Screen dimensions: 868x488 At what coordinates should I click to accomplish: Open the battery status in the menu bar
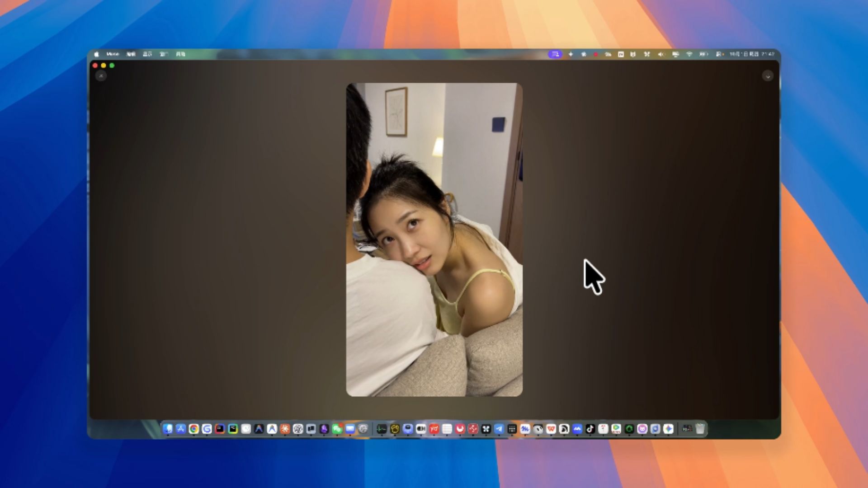tap(703, 54)
